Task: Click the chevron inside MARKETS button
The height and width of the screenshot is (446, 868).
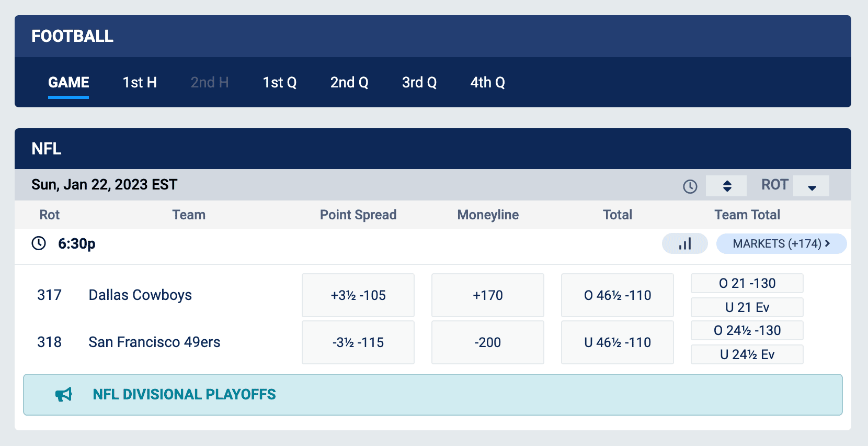Action: [828, 243]
